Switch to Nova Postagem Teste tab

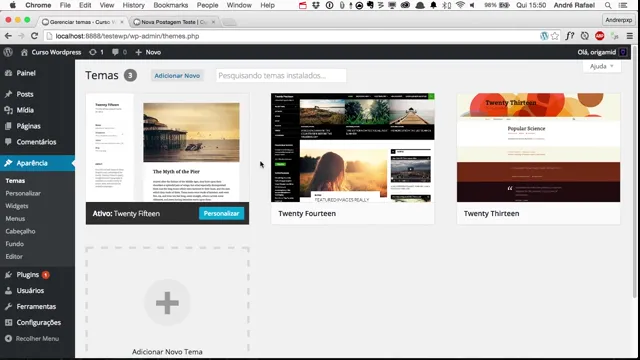[174, 22]
